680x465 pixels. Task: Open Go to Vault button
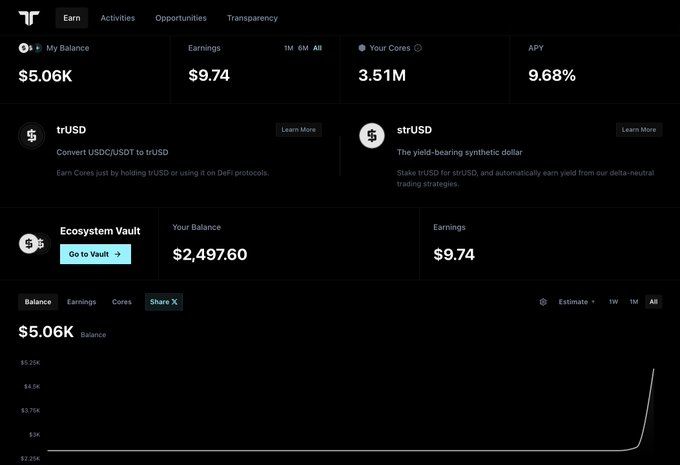[x=95, y=254]
